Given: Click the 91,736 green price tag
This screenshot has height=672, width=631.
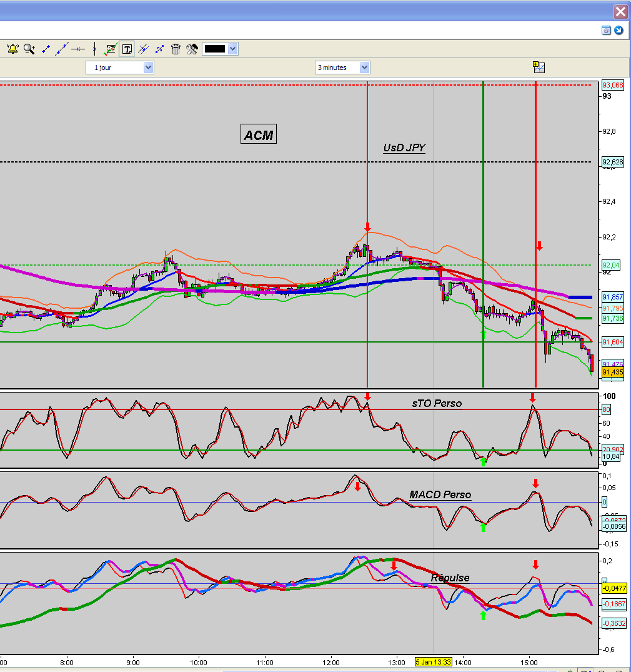Looking at the screenshot, I should click(613, 318).
